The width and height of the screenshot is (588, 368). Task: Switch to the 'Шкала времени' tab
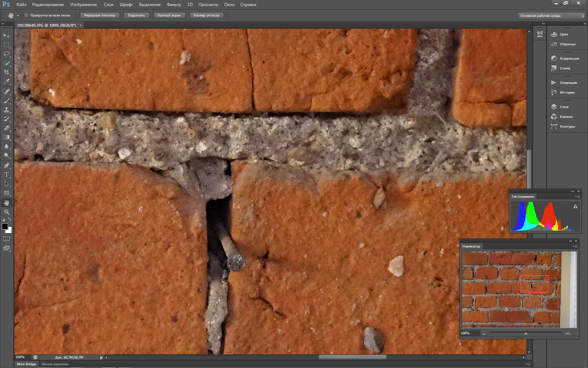point(55,364)
